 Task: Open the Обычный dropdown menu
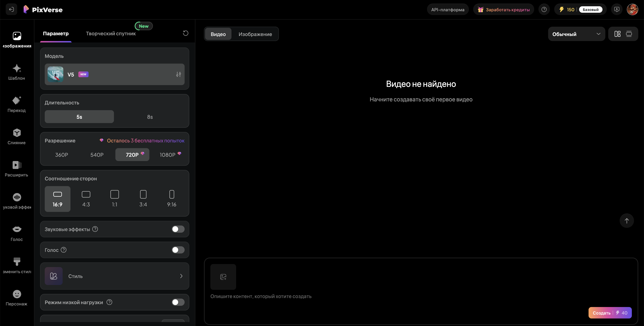point(576,34)
